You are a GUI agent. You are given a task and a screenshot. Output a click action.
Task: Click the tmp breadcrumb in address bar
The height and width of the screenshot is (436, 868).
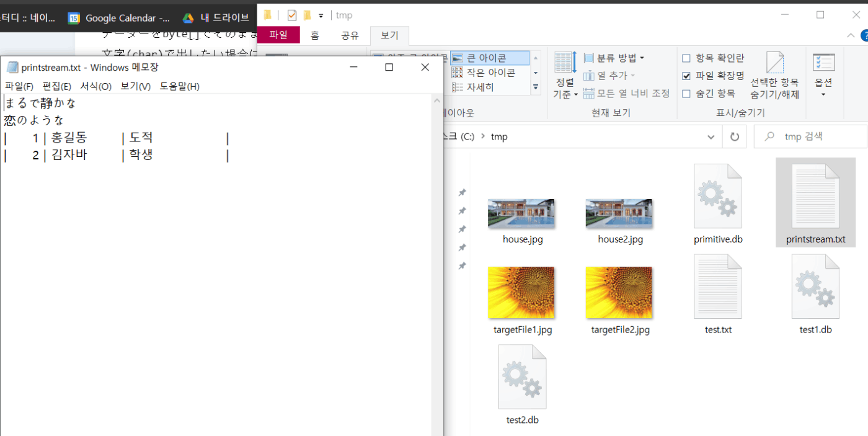(x=499, y=136)
